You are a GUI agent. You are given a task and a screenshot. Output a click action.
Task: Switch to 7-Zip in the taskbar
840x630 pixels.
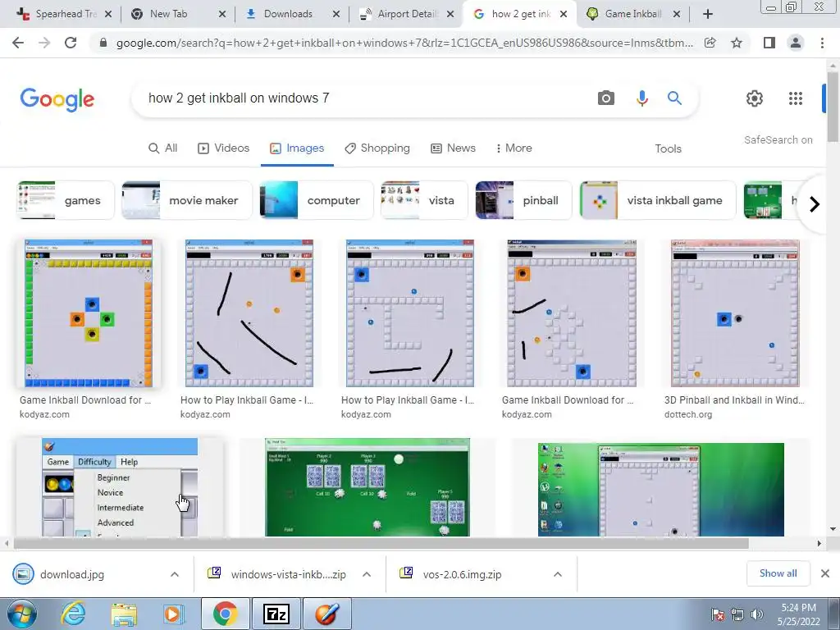click(x=276, y=614)
